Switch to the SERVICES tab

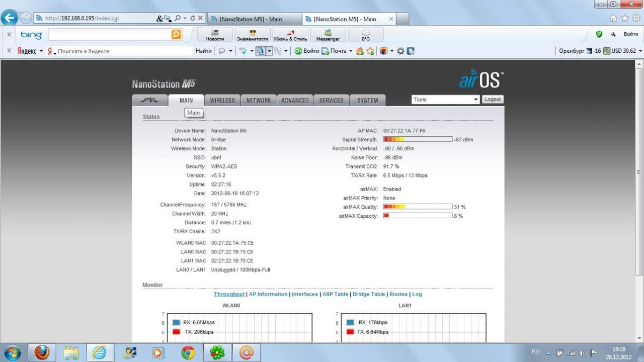pyautogui.click(x=331, y=100)
